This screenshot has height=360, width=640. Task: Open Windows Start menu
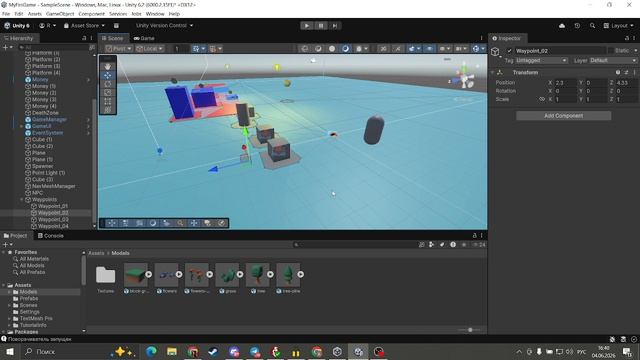click(x=9, y=351)
